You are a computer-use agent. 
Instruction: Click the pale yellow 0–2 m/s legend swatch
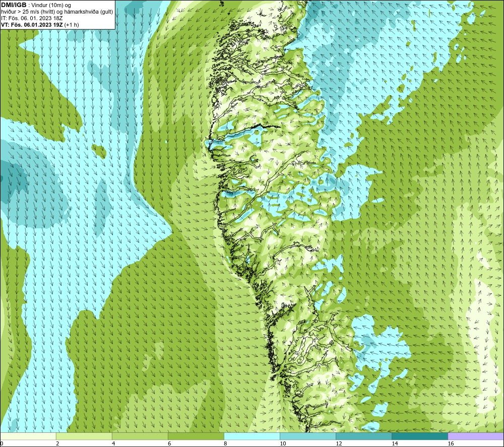tap(28, 436)
